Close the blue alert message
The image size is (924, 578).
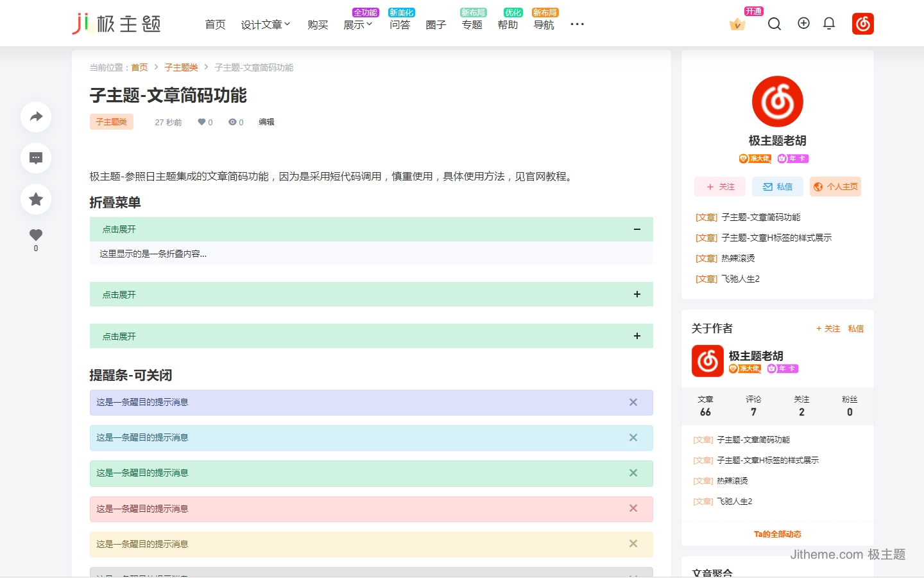tap(633, 437)
